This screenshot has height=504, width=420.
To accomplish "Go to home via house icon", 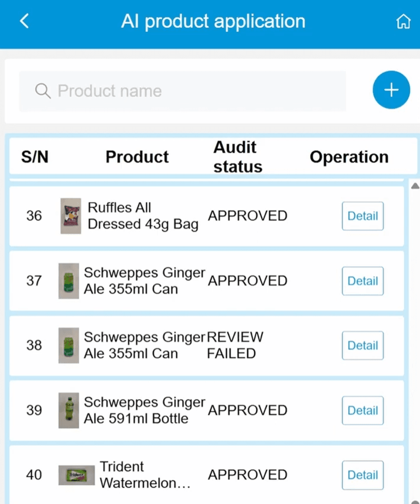I will (x=403, y=22).
